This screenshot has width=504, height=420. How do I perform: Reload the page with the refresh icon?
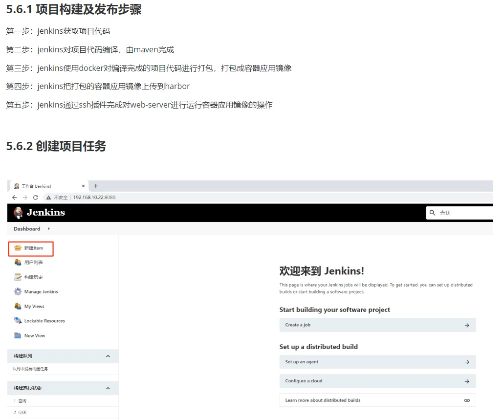36,198
